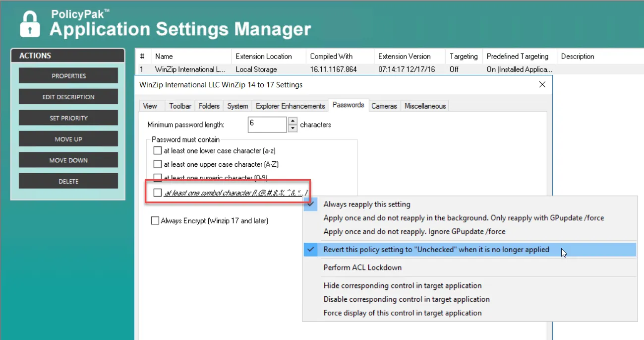Toggle at least one numeric character checkbox
This screenshot has width=644, height=340.
click(158, 178)
